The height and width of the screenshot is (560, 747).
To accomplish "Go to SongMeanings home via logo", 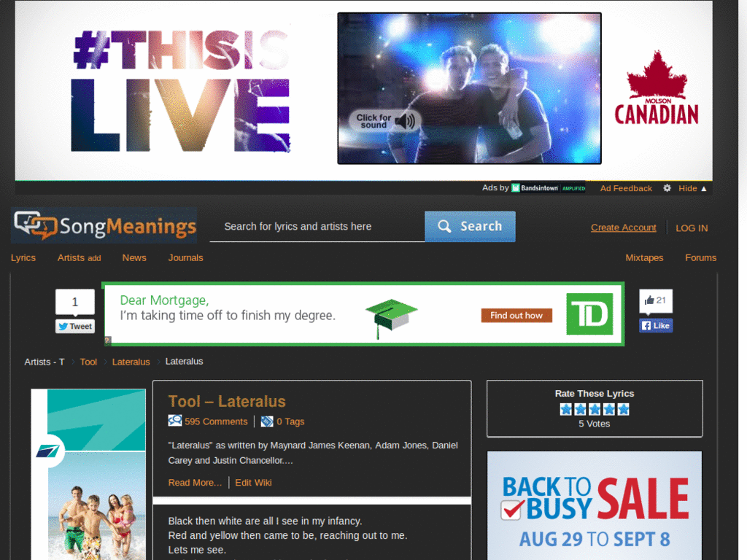I will click(x=104, y=226).
